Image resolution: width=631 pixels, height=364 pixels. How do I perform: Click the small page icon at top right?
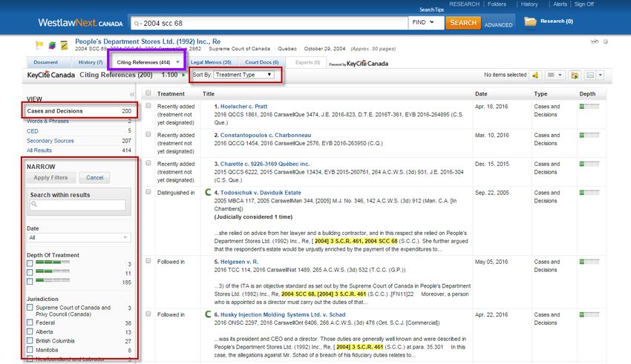coord(605,42)
